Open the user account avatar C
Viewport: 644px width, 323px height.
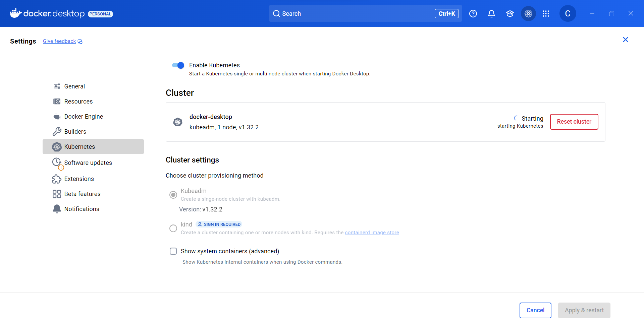568,13
